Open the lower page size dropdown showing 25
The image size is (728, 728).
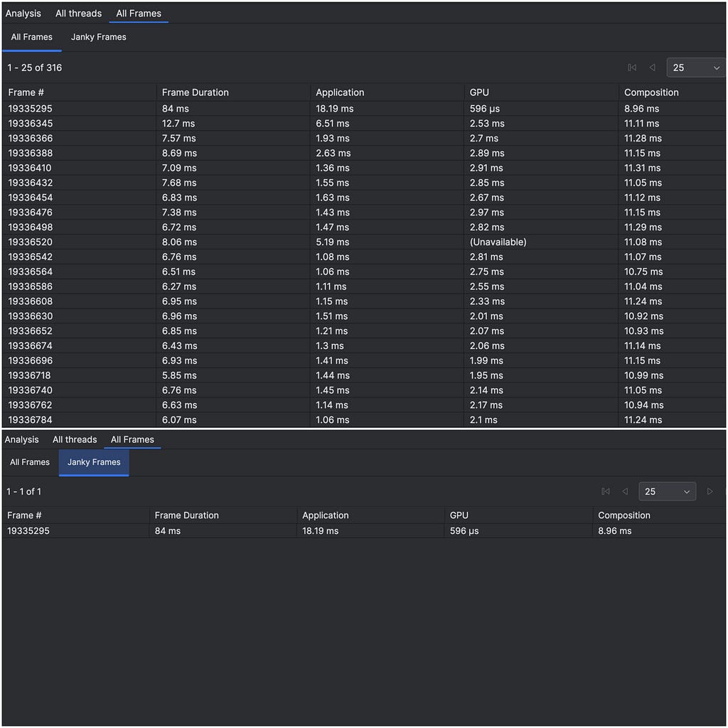[667, 491]
